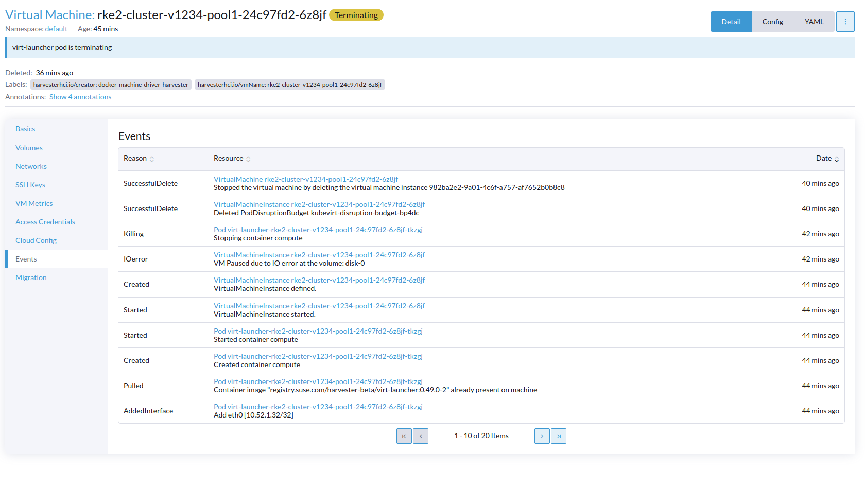
Task: Open the VM Metrics section
Action: point(34,203)
